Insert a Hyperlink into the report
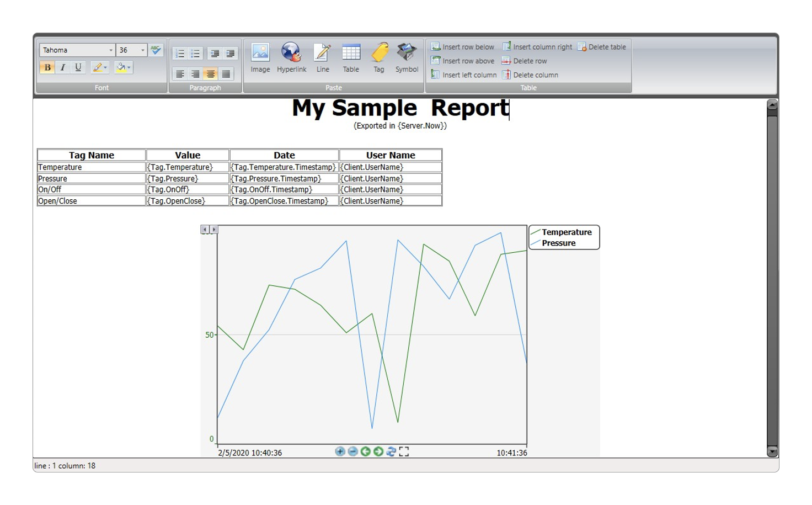Image resolution: width=812 pixels, height=505 pixels. point(291,58)
